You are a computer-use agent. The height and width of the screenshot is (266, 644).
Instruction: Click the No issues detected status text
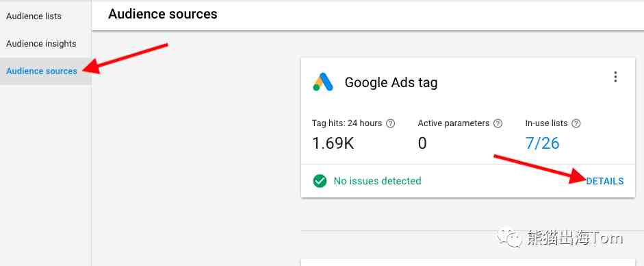coord(378,181)
